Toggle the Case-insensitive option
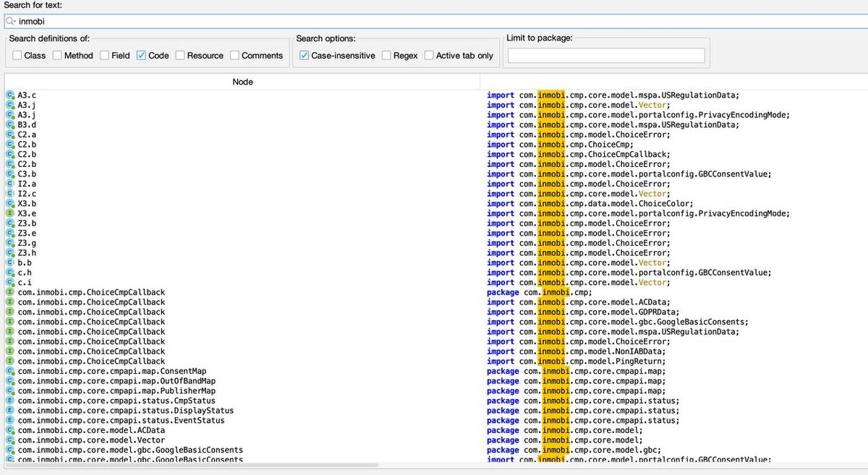The image size is (868, 475). coord(305,55)
